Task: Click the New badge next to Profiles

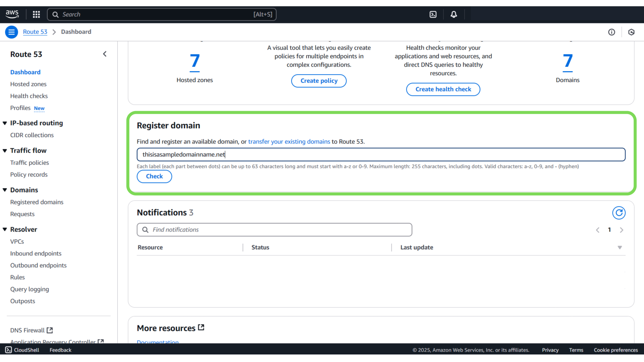Action: coord(39,108)
